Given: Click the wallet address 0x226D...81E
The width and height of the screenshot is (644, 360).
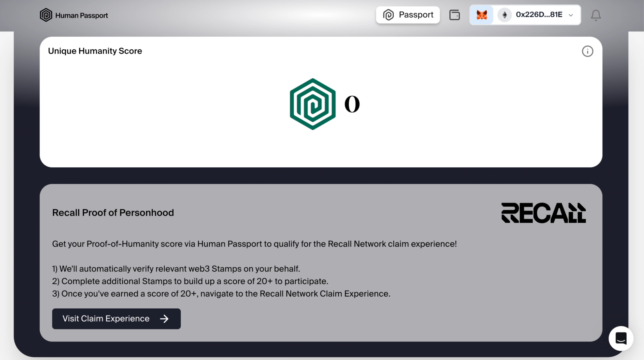Looking at the screenshot, I should pyautogui.click(x=539, y=15).
